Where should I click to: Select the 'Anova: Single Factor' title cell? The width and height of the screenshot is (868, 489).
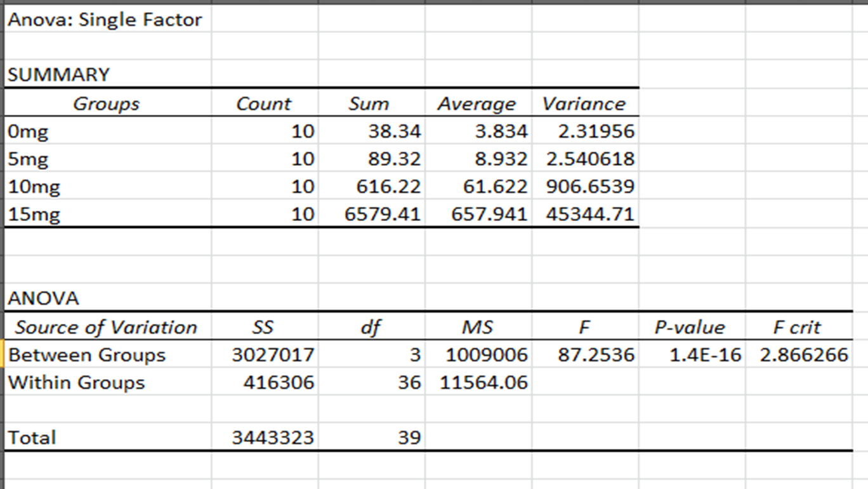[x=105, y=20]
